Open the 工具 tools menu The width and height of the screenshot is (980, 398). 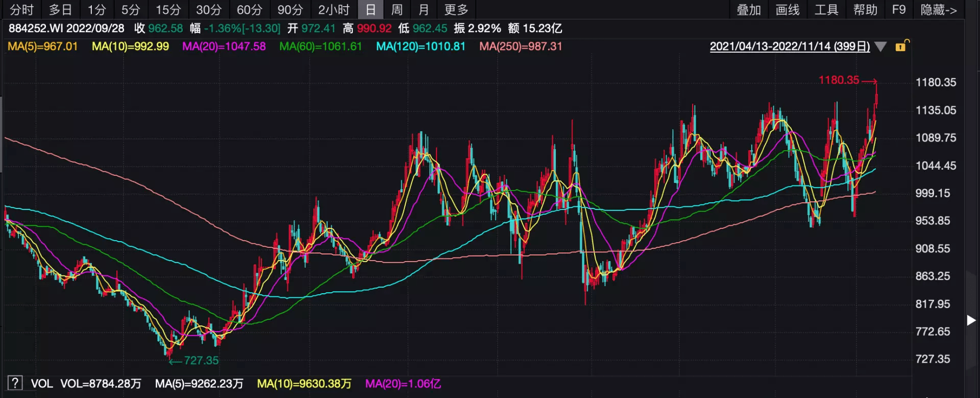[826, 10]
